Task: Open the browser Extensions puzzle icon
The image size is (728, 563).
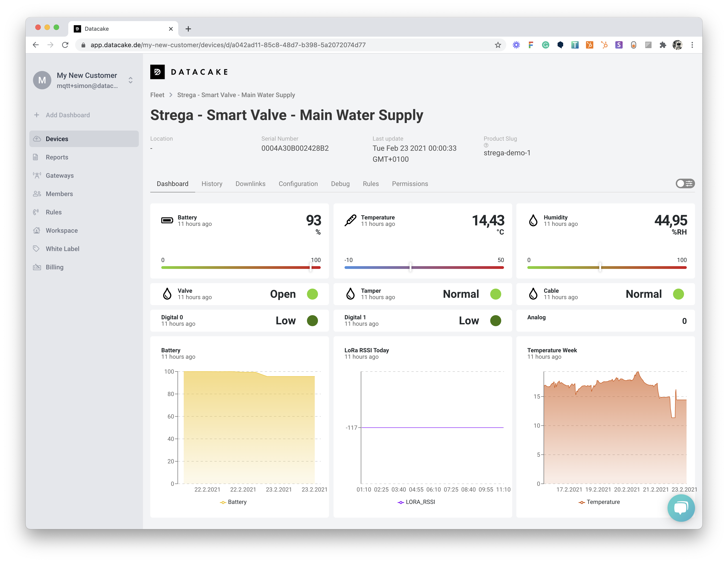Action: click(x=663, y=45)
